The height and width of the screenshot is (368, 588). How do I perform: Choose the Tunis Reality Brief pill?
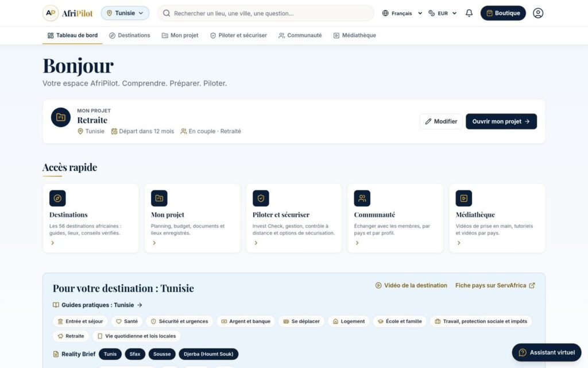click(110, 354)
